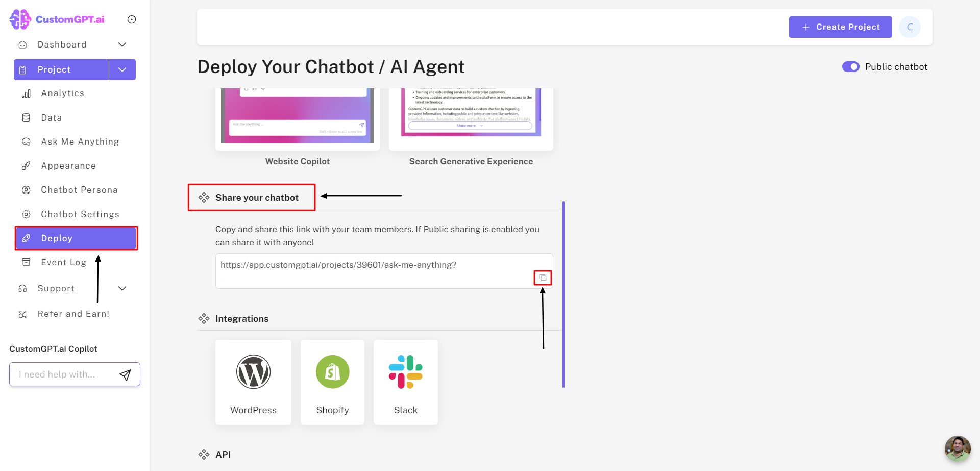
Task: Click the CustomGPT.ai brain logo
Action: [x=20, y=19]
